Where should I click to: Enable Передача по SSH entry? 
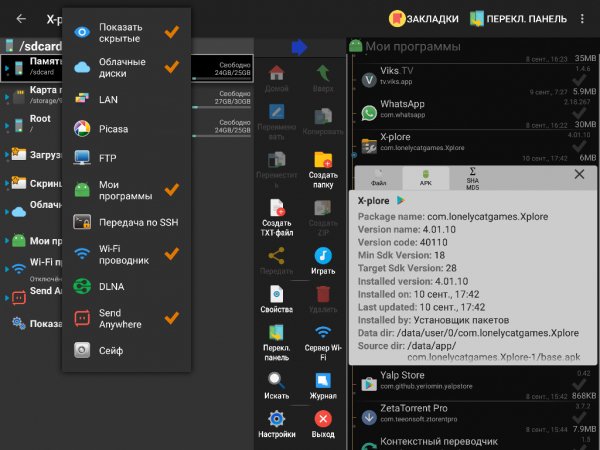coord(126,222)
